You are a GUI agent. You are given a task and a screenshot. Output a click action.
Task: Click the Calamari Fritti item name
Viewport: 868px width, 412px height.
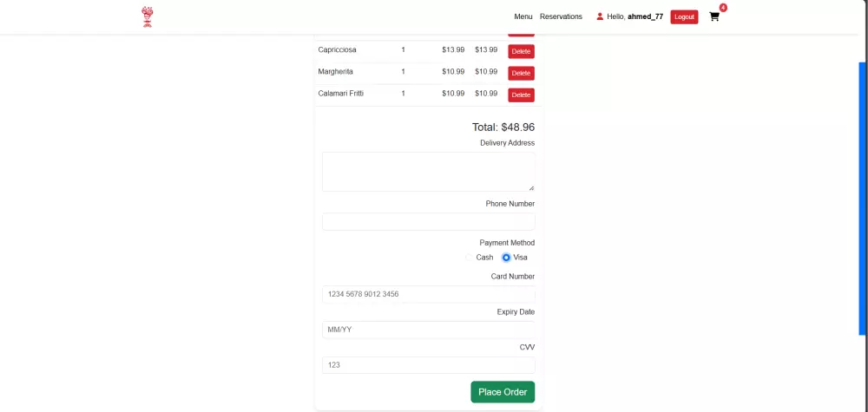click(x=341, y=94)
